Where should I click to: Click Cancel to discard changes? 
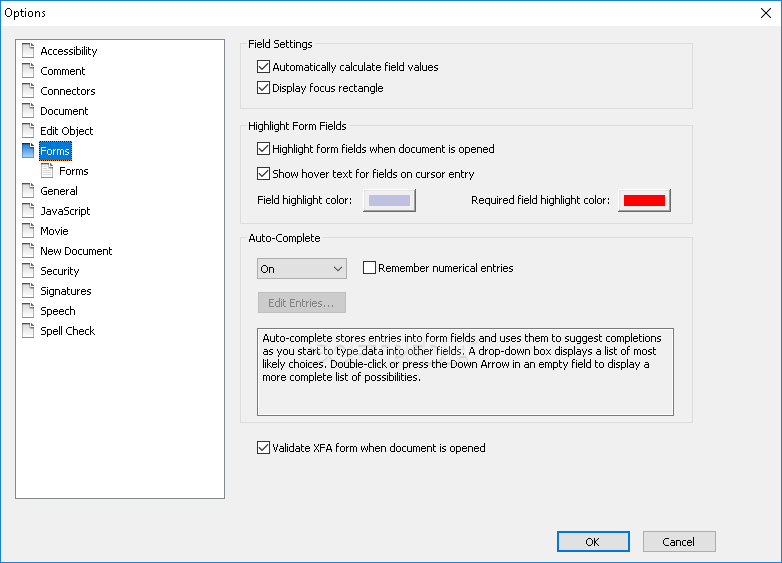point(679,542)
